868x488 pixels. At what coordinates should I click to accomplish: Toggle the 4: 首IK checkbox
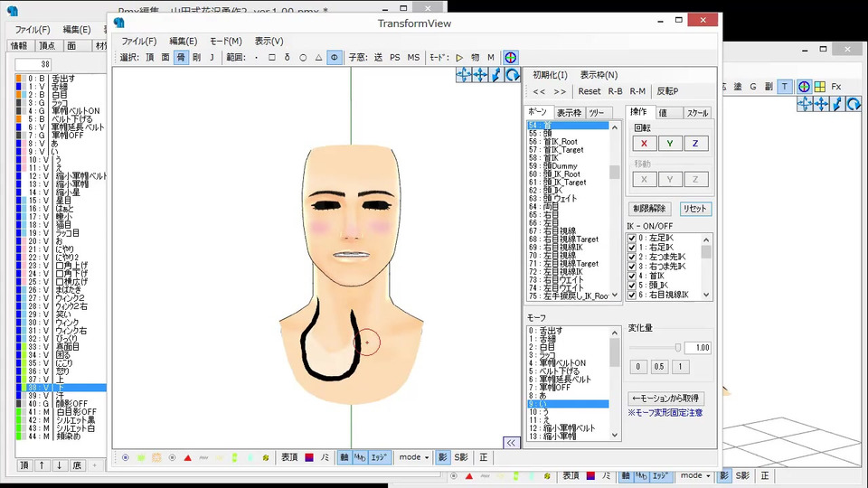click(x=632, y=276)
